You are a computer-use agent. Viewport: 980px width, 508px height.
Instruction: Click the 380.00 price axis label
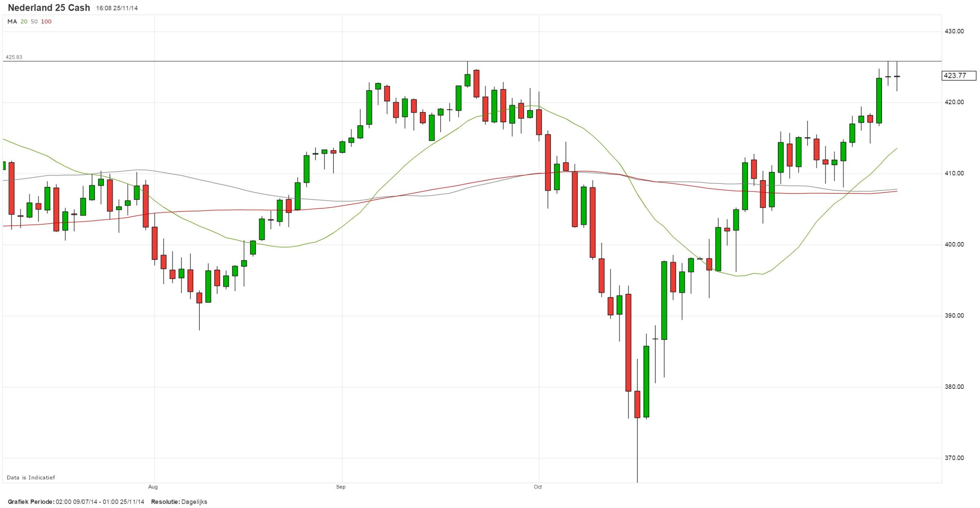[954, 387]
